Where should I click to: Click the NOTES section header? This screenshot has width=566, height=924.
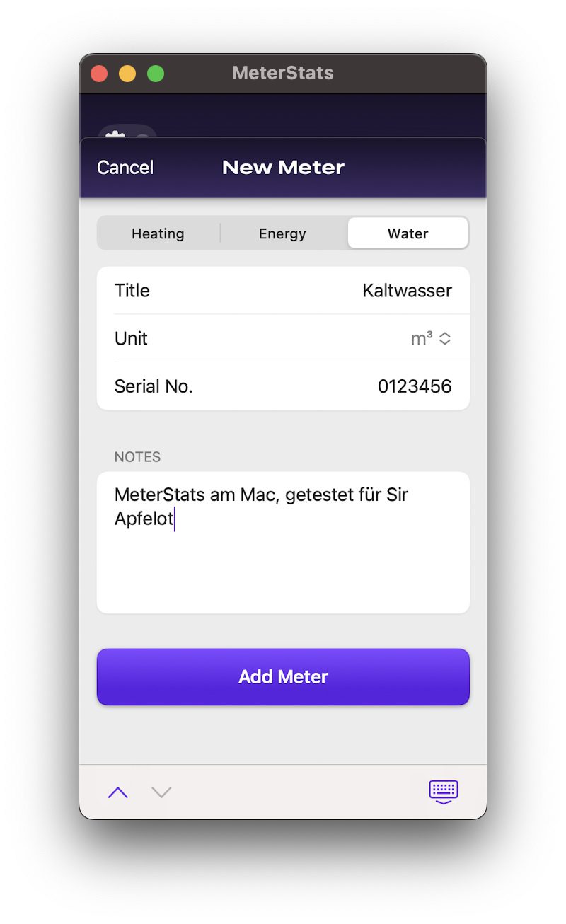point(137,457)
